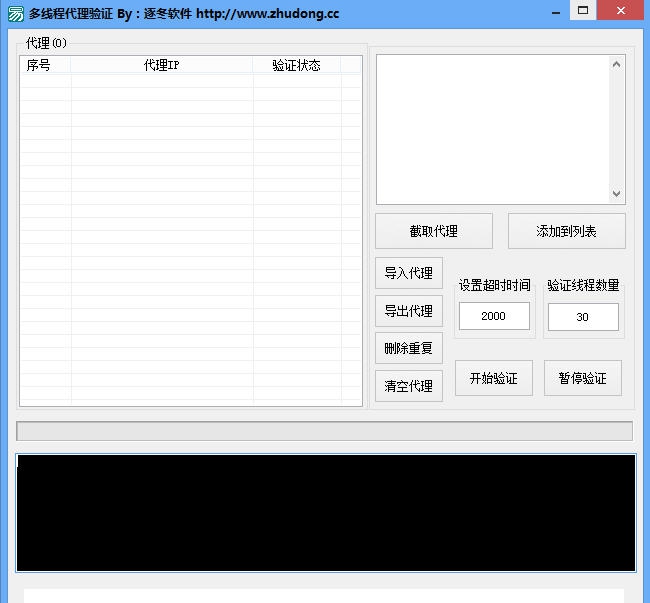The height and width of the screenshot is (603, 650).
Task: Click 导出代理 to export proxies
Action: (409, 311)
